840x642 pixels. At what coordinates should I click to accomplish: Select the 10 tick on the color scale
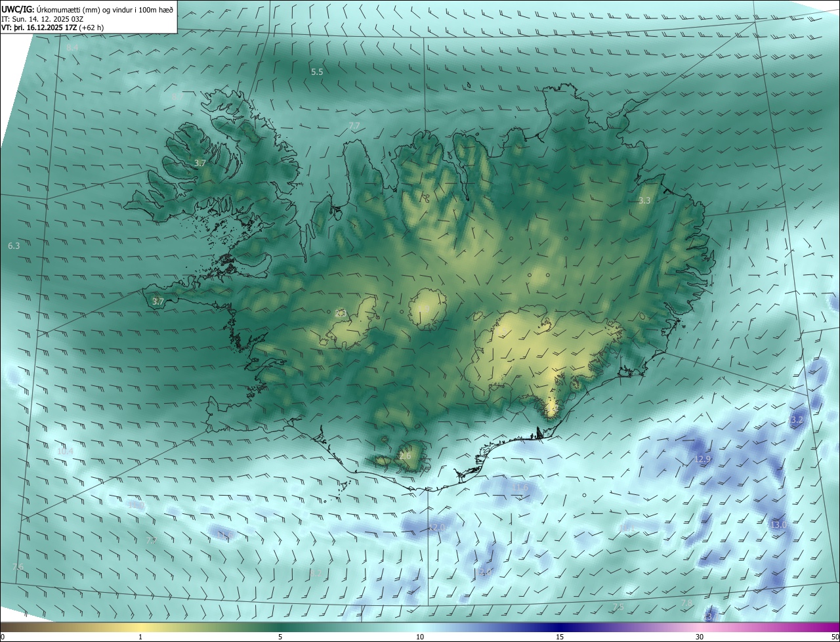pyautogui.click(x=420, y=637)
